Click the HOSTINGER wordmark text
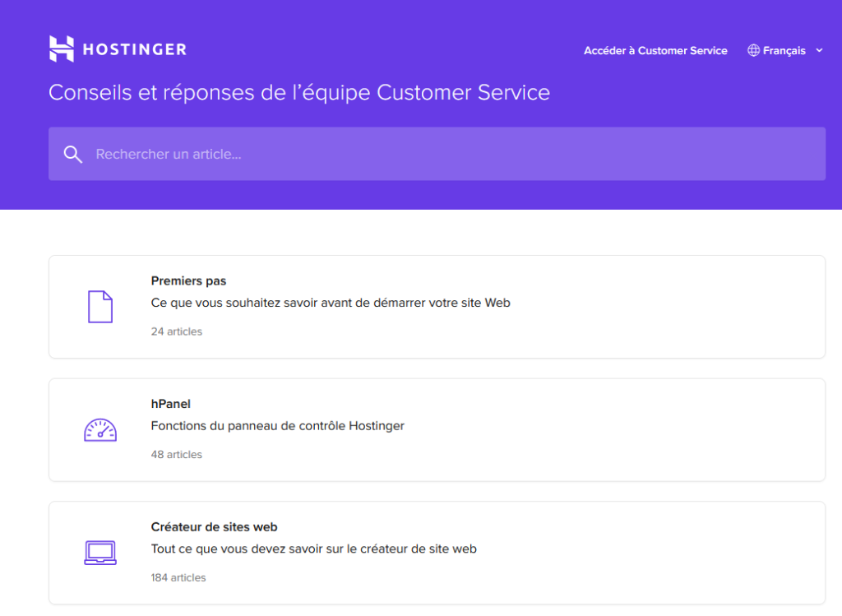This screenshot has height=616, width=842. [135, 49]
